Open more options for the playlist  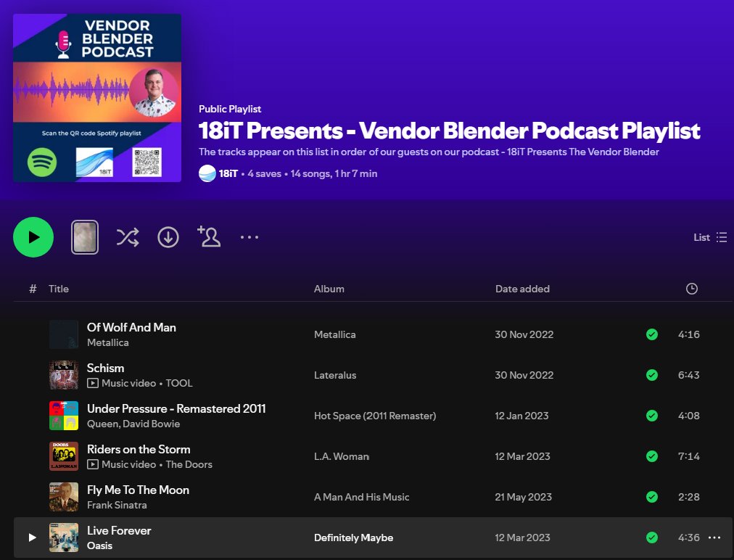coord(250,237)
